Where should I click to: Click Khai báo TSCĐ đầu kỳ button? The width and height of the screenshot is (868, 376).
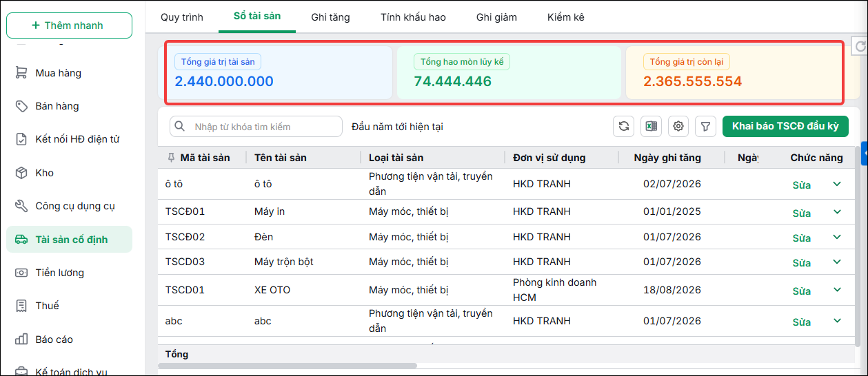point(785,126)
